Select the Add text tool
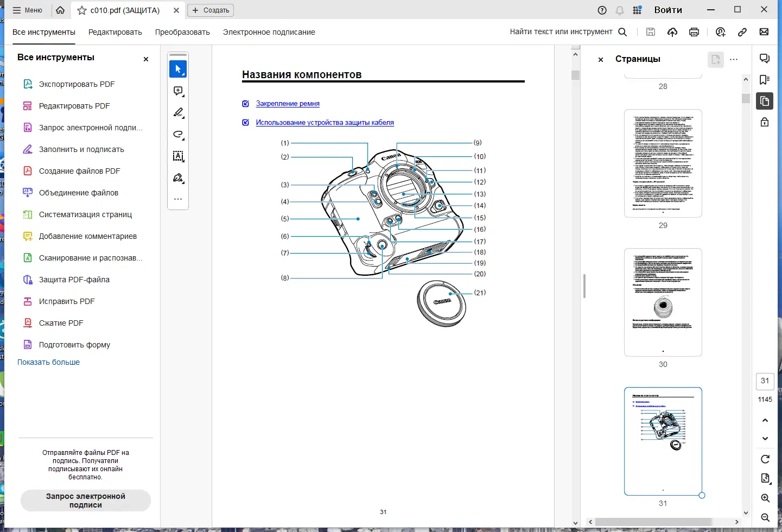 178,156
